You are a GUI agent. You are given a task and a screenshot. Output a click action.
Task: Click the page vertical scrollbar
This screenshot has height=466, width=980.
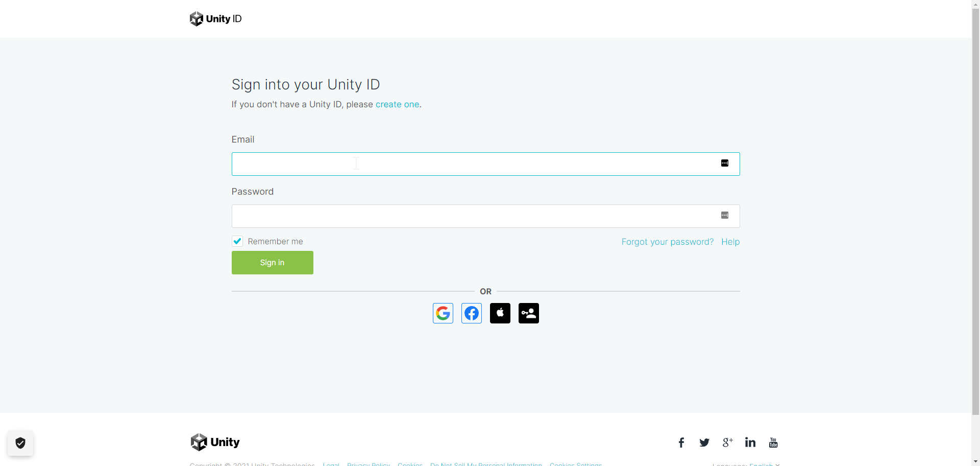point(976,212)
